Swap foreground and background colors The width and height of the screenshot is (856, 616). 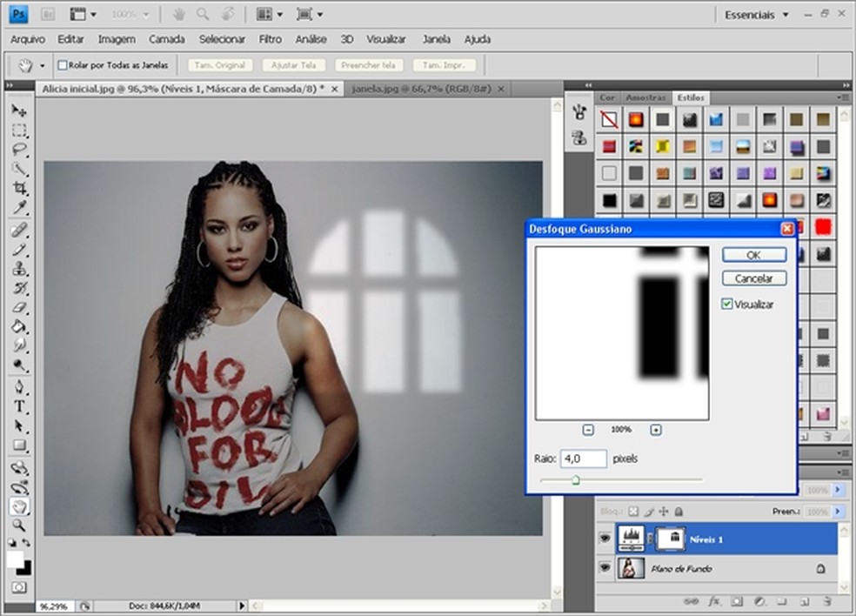coord(26,542)
